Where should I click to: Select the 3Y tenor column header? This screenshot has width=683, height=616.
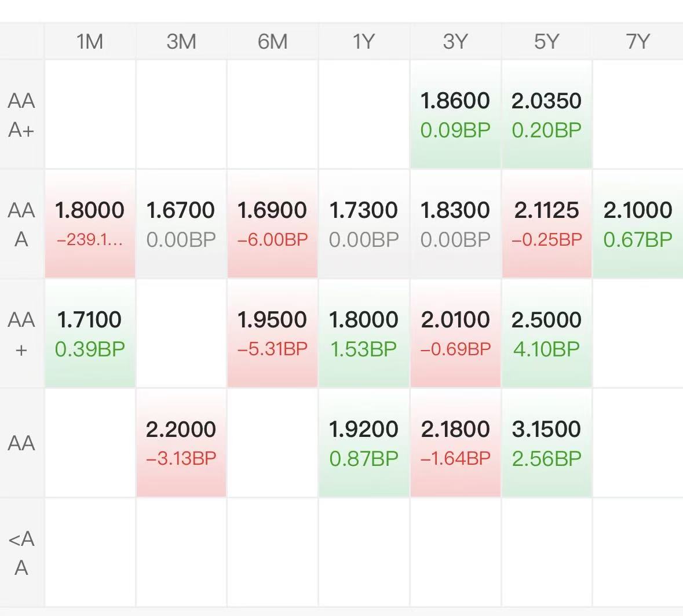(x=455, y=42)
